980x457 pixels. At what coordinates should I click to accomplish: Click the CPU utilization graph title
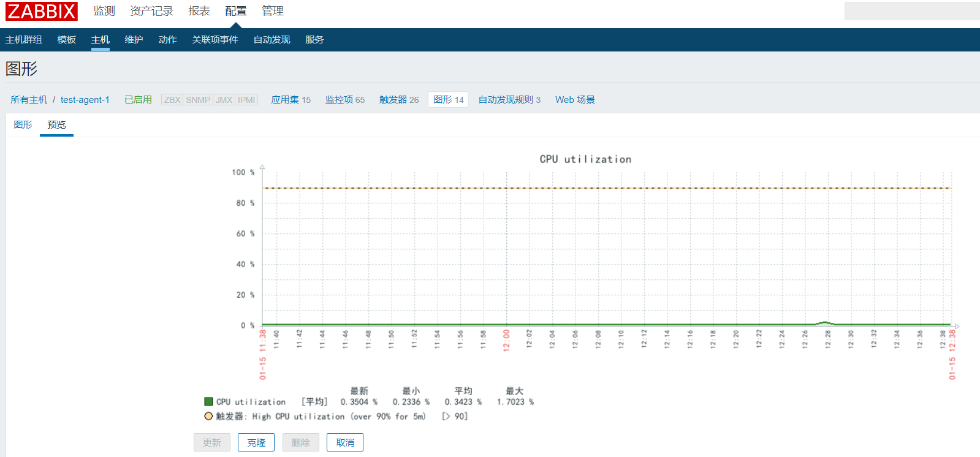[585, 159]
